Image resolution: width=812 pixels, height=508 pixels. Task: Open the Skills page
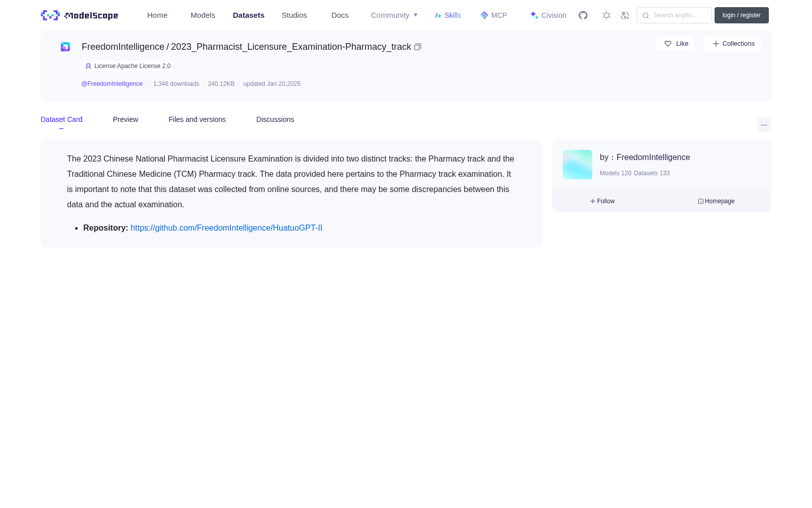tap(448, 15)
